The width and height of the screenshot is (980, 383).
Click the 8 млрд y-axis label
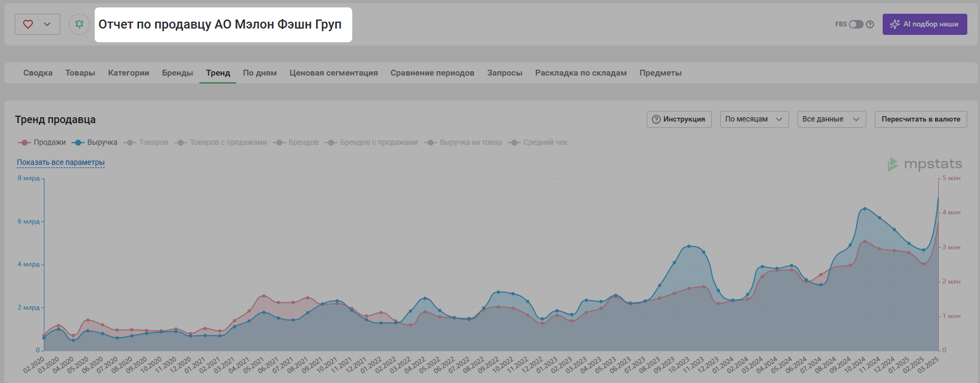(29, 178)
